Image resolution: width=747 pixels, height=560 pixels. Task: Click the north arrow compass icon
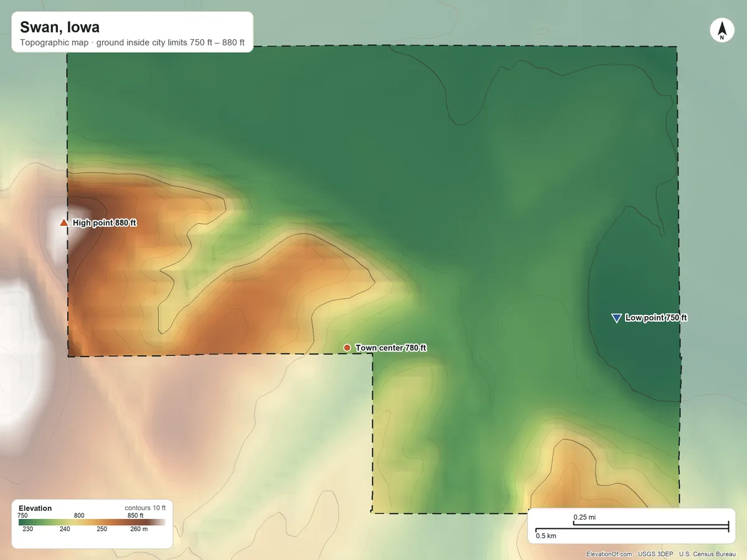721,30
